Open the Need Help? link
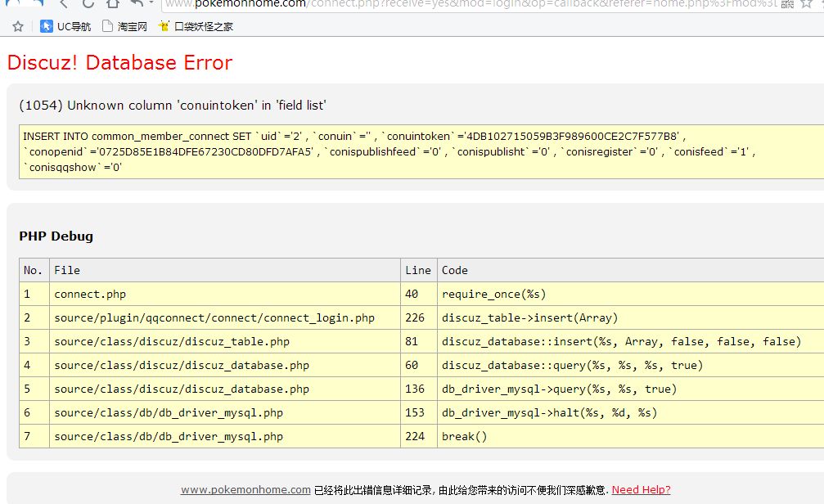Viewport: 824px width, 504px height. pos(642,490)
